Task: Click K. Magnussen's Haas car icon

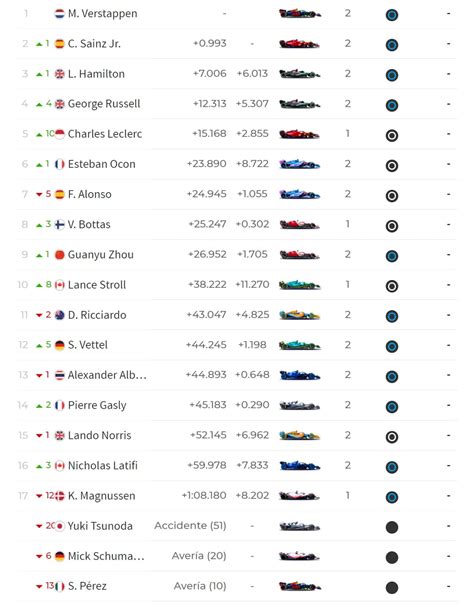Action: [300, 496]
